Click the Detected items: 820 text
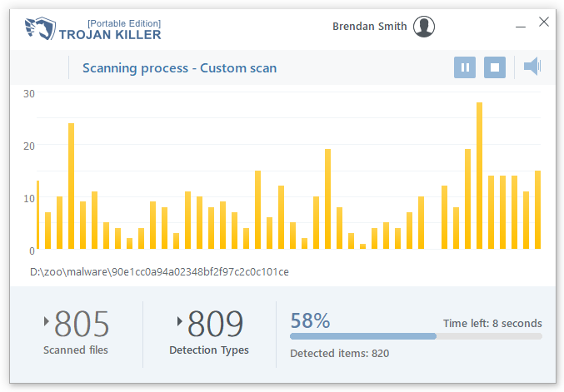 coord(340,354)
